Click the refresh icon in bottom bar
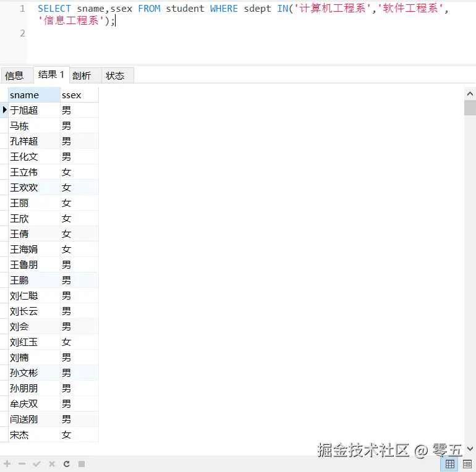476x472 pixels. pyautogui.click(x=67, y=463)
